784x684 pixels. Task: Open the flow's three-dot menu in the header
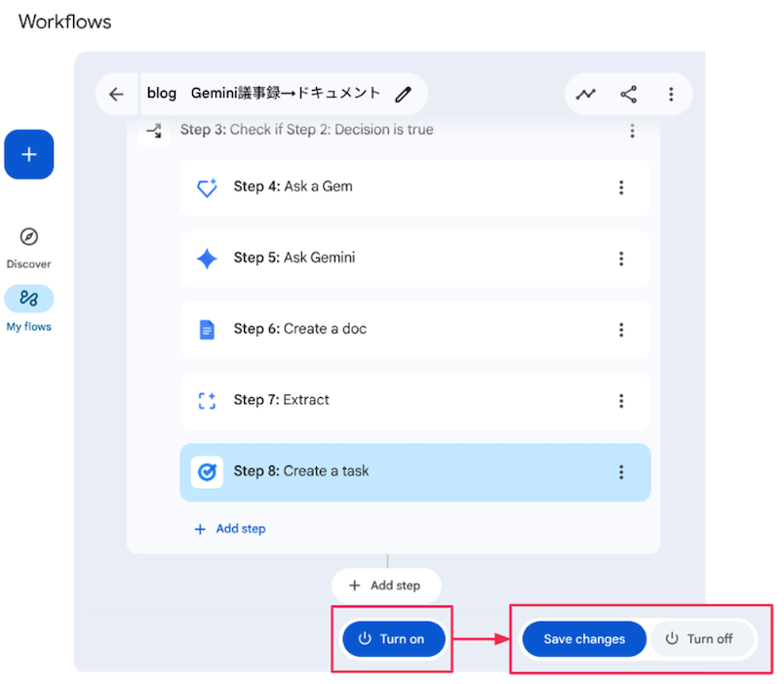tap(671, 94)
